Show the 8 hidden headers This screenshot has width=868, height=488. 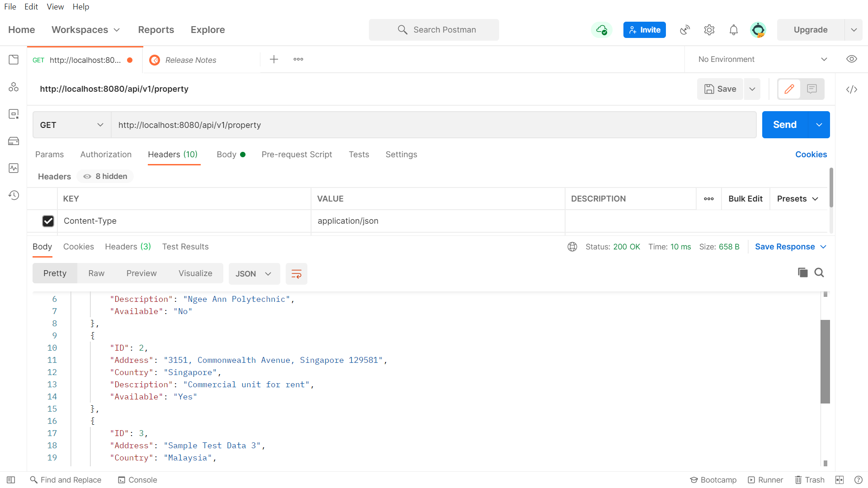pos(105,176)
